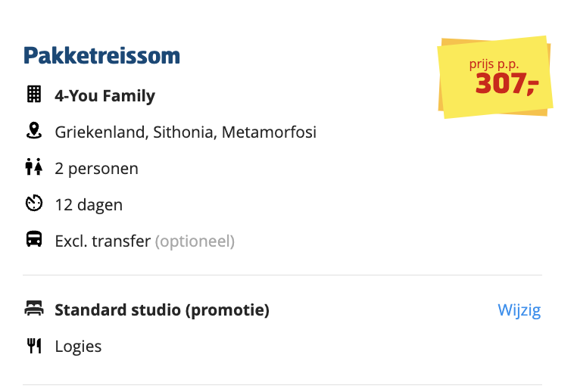The width and height of the screenshot is (577, 392).
Task: Click the location pin icon
Action: click(x=33, y=132)
